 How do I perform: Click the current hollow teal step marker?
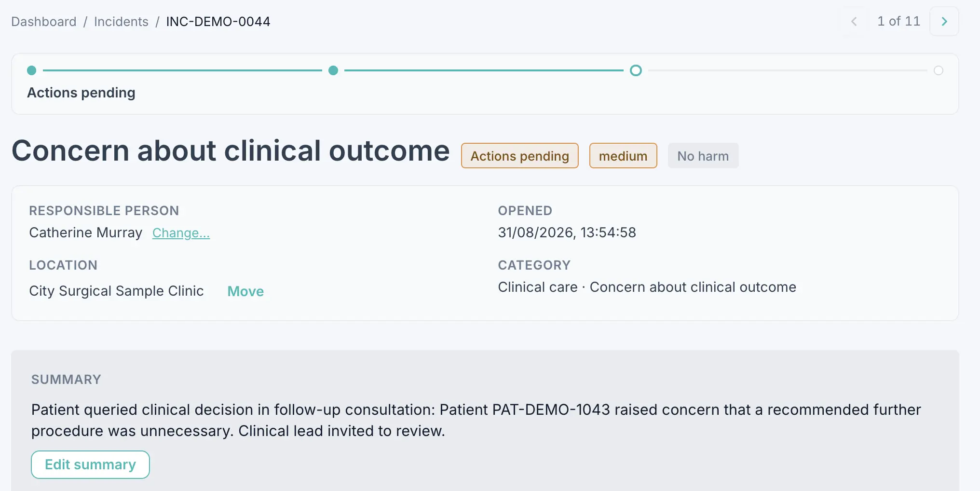point(636,70)
